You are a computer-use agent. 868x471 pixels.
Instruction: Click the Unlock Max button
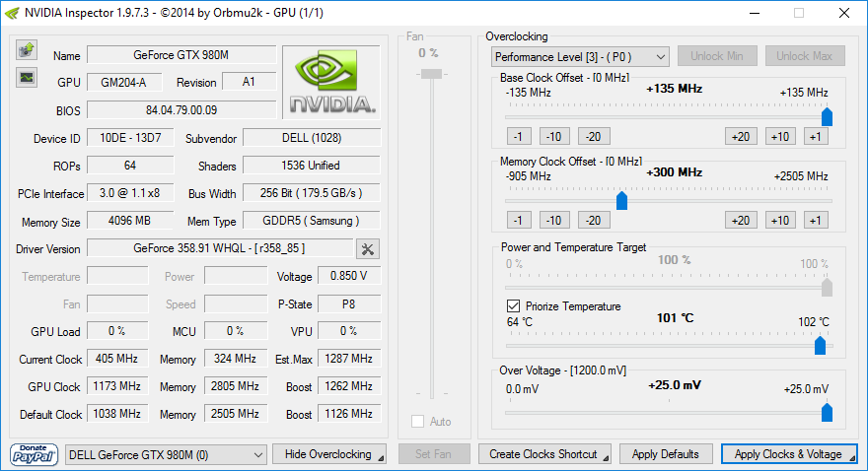point(804,56)
